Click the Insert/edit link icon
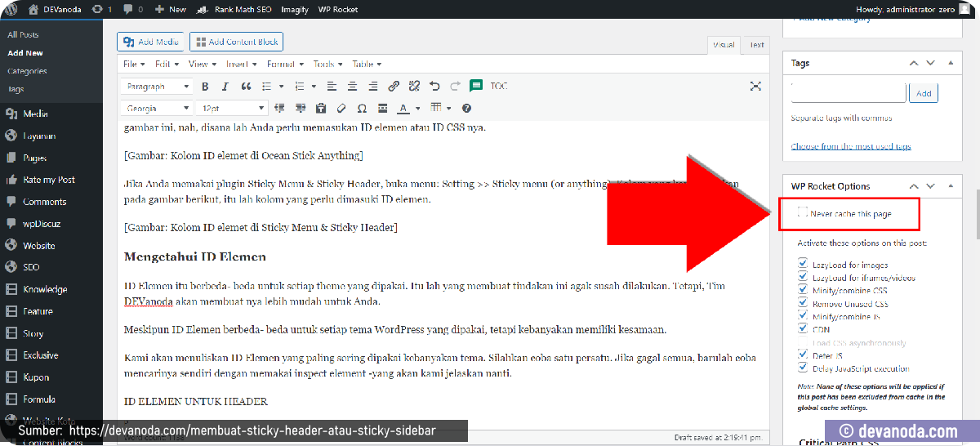The height and width of the screenshot is (446, 980). pyautogui.click(x=394, y=86)
